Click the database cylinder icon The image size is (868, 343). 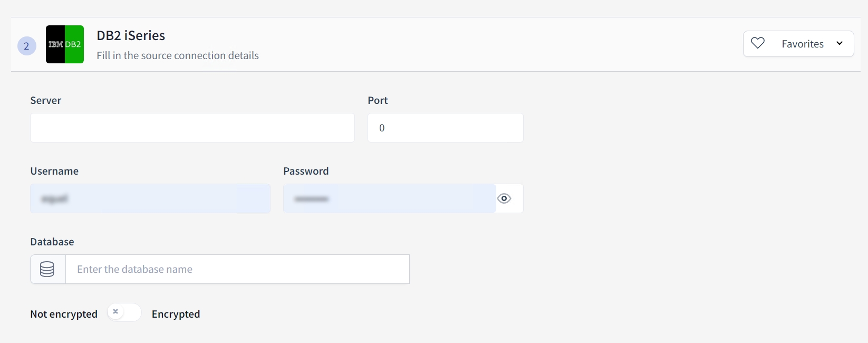point(47,269)
